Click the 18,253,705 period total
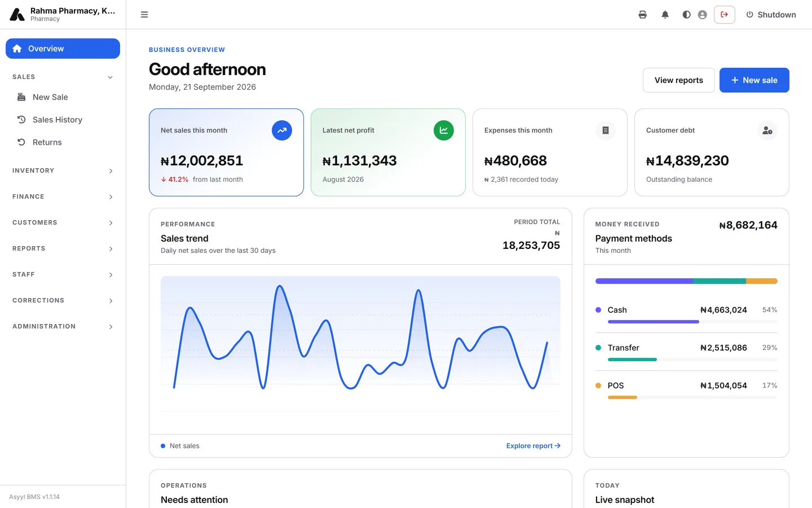 pyautogui.click(x=531, y=246)
